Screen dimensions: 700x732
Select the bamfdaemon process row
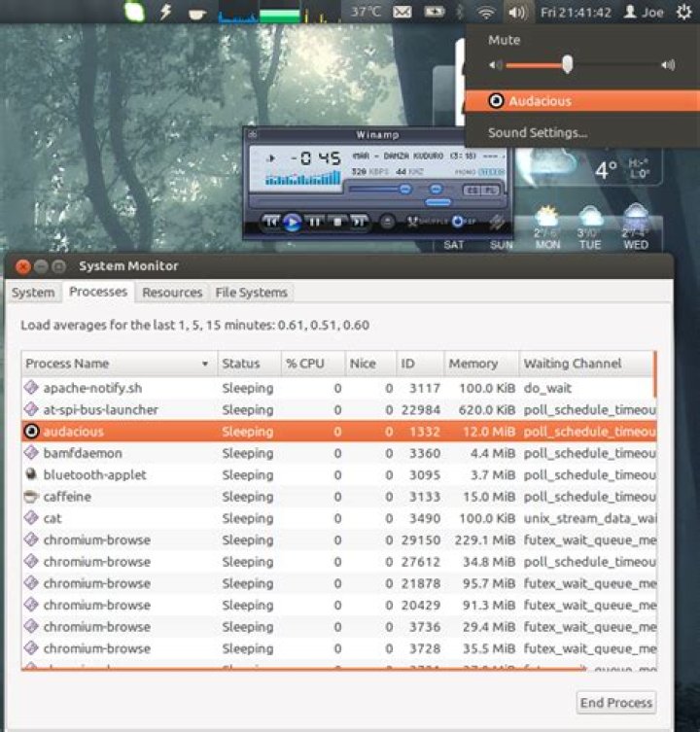click(337, 453)
